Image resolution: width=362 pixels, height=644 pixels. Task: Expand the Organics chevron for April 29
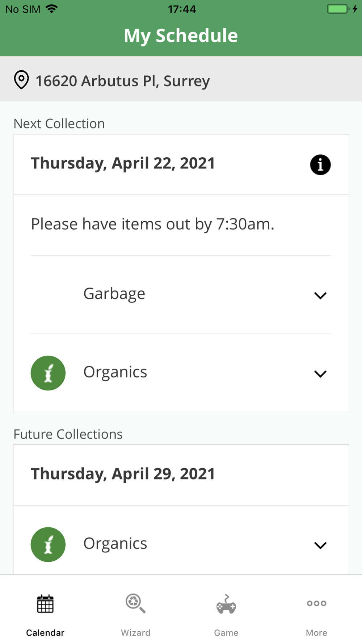(x=320, y=545)
